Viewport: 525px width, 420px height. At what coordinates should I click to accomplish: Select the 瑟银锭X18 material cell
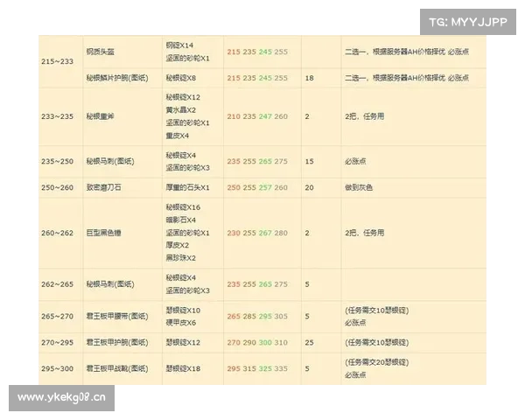(183, 368)
